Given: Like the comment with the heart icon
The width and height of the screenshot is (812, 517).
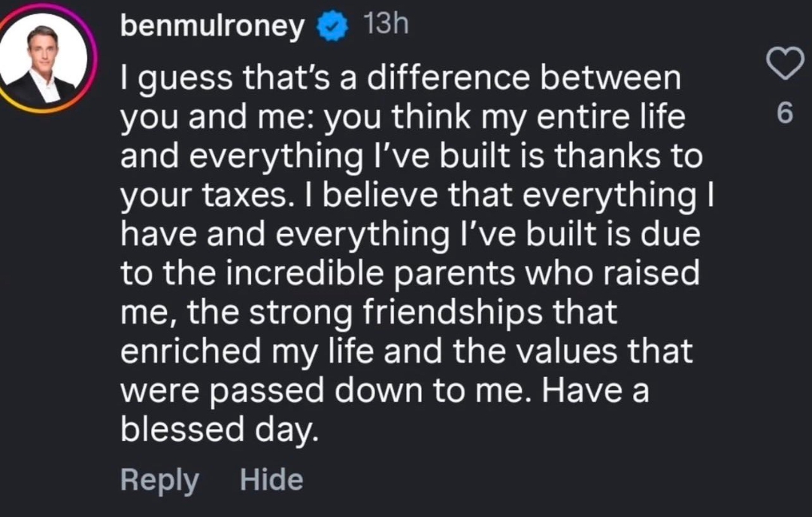Looking at the screenshot, I should pos(784,65).
